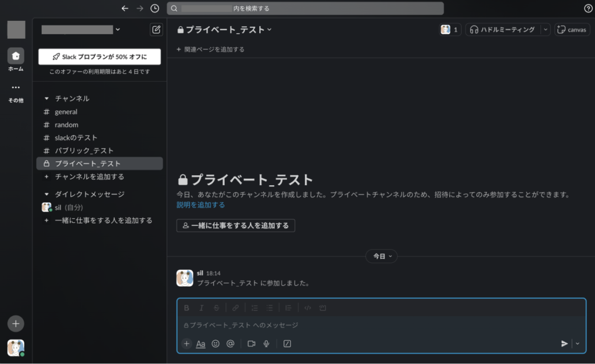Click the new message compose icon

pyautogui.click(x=156, y=30)
